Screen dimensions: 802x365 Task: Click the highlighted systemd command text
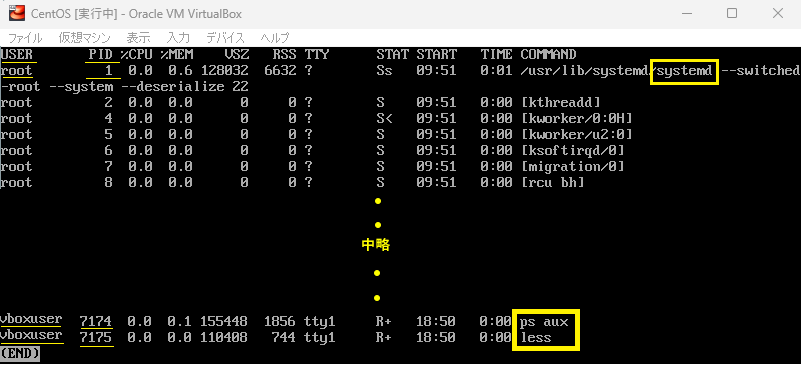(x=684, y=71)
